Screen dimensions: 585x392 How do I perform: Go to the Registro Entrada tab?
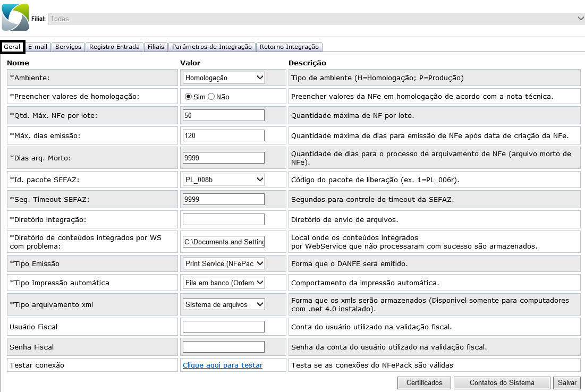[114, 47]
